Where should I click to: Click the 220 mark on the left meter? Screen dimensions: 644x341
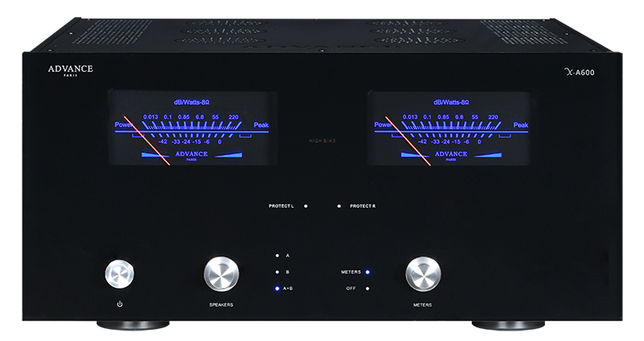click(x=233, y=117)
